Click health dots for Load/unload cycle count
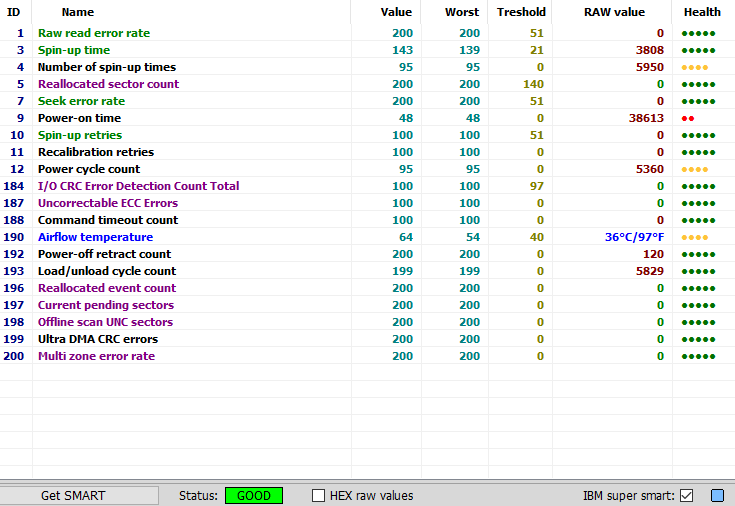The height and width of the screenshot is (506, 735). click(x=698, y=271)
